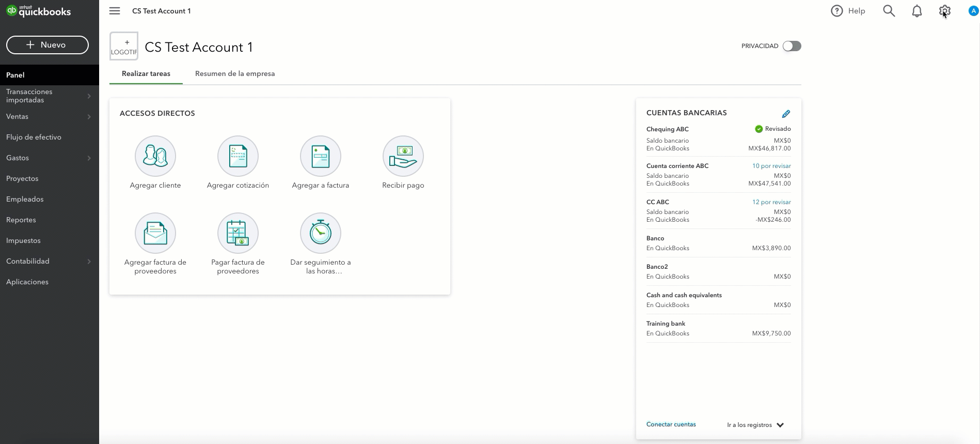This screenshot has height=444, width=980.
Task: Click the stopwatch time tracking icon
Action: pyautogui.click(x=321, y=233)
